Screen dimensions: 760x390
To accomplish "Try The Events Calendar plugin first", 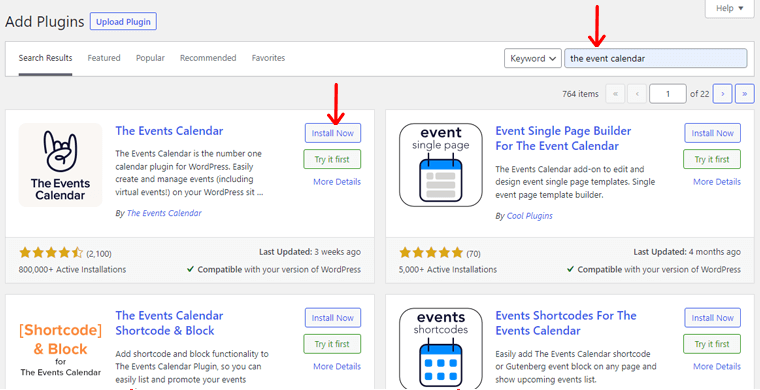I will (332, 159).
